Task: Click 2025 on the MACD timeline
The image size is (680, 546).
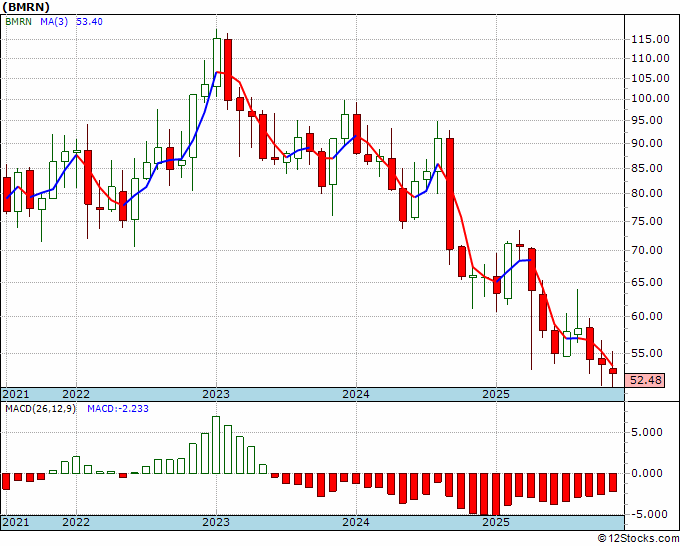Action: [x=496, y=522]
